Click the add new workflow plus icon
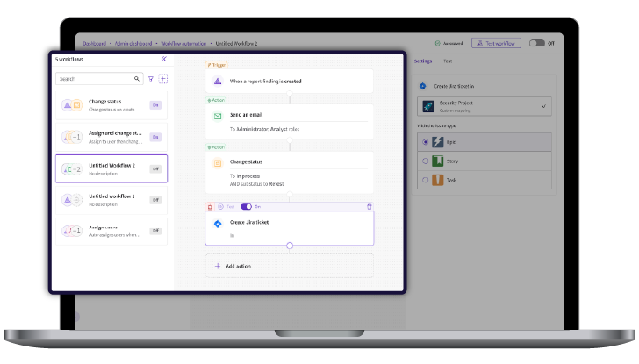Image resolution: width=639 pixels, height=364 pixels. click(x=163, y=78)
